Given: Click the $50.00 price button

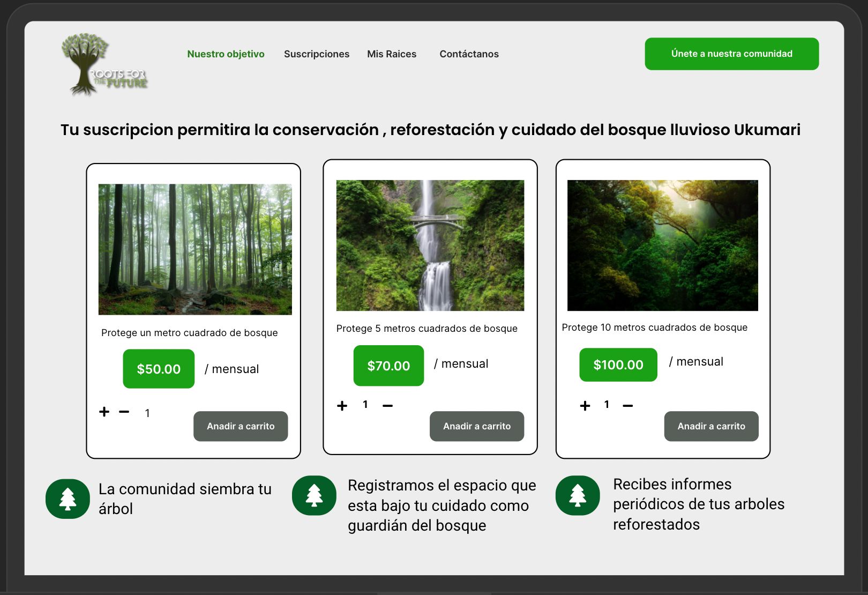Looking at the screenshot, I should click(159, 369).
